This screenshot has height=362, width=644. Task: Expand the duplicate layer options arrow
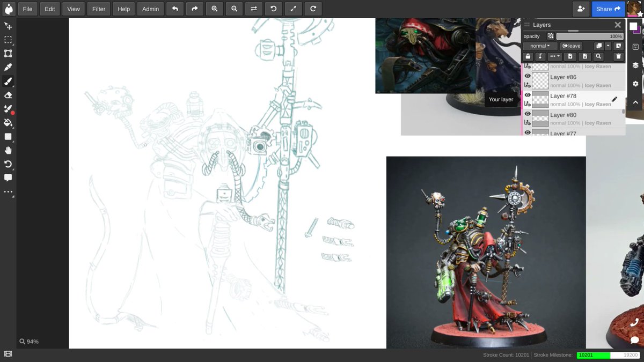click(x=608, y=46)
